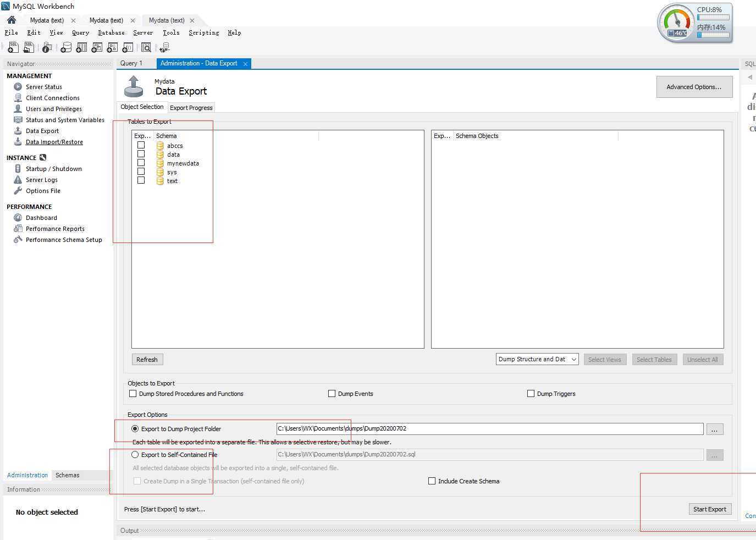
Task: Create new table toolbar icon
Action: tap(81, 48)
